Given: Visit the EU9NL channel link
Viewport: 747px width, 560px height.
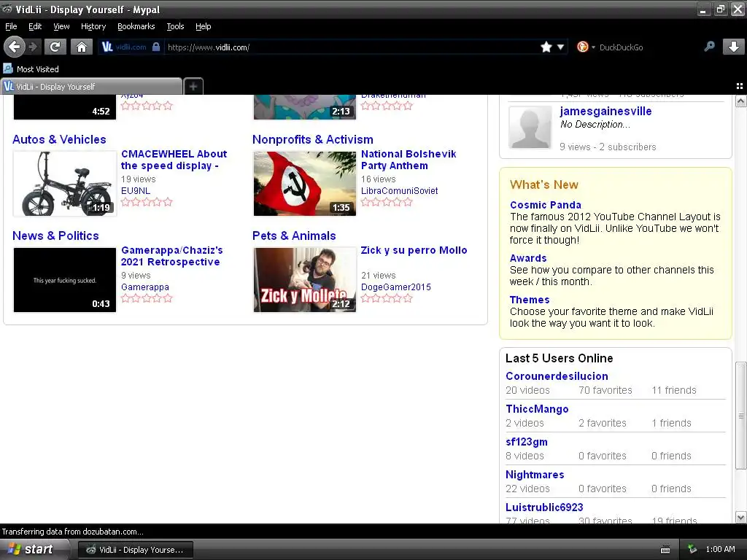Looking at the screenshot, I should [x=135, y=191].
